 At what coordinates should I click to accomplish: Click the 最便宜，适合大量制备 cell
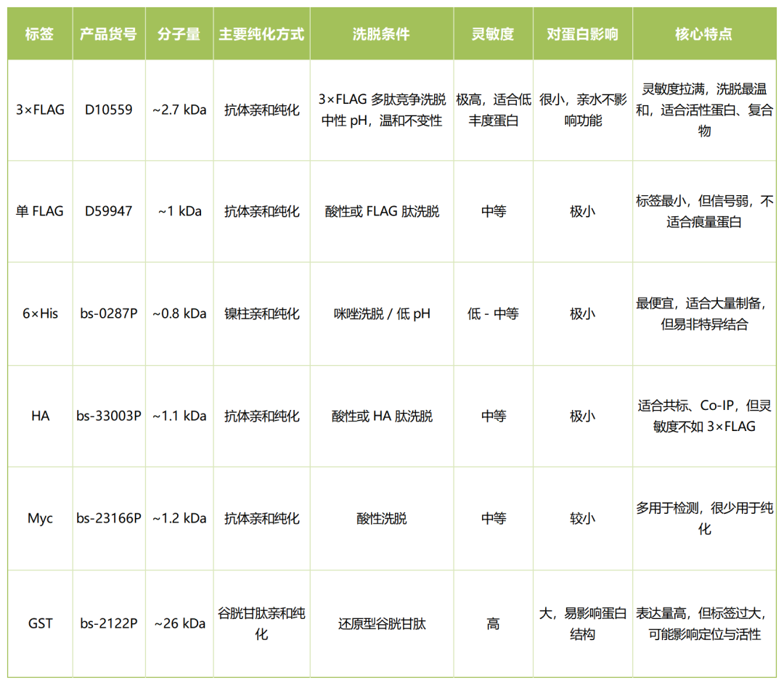pyautogui.click(x=704, y=313)
